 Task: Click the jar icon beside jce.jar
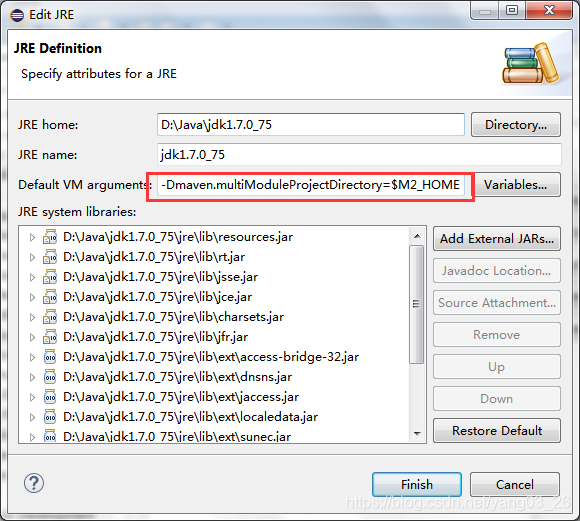[50, 297]
